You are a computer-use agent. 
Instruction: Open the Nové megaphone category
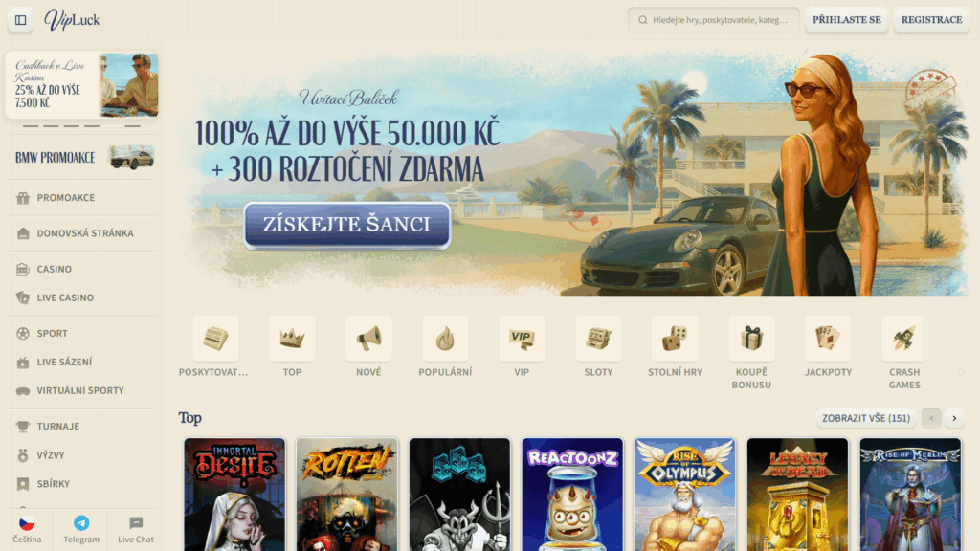click(368, 338)
